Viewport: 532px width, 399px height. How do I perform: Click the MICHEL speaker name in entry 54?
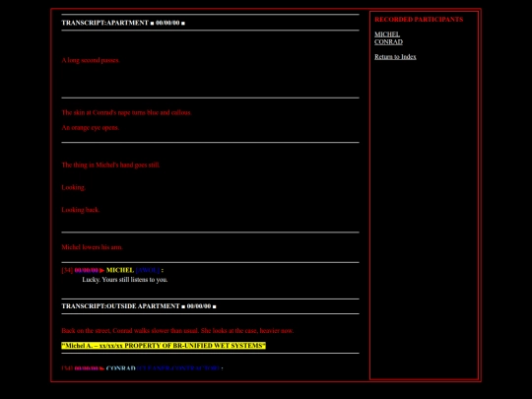click(x=120, y=270)
